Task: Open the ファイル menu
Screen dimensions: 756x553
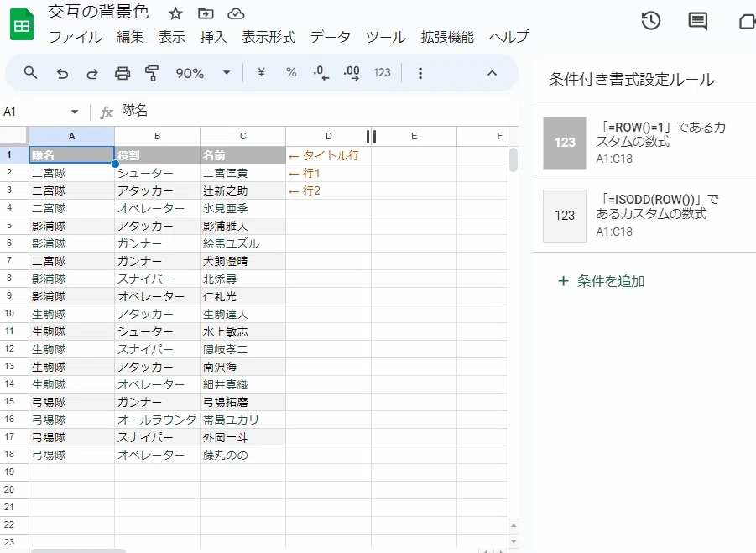Action: [x=76, y=37]
